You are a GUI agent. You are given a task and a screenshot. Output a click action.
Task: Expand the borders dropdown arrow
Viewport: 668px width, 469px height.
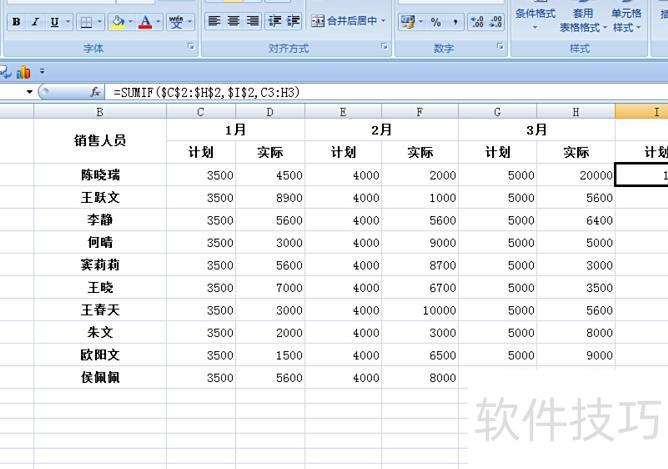(100, 22)
